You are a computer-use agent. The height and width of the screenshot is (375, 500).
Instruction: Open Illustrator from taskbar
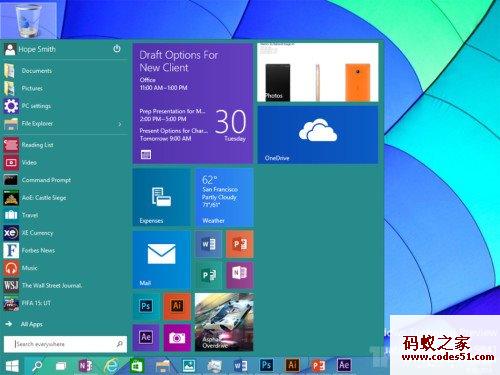(292, 365)
